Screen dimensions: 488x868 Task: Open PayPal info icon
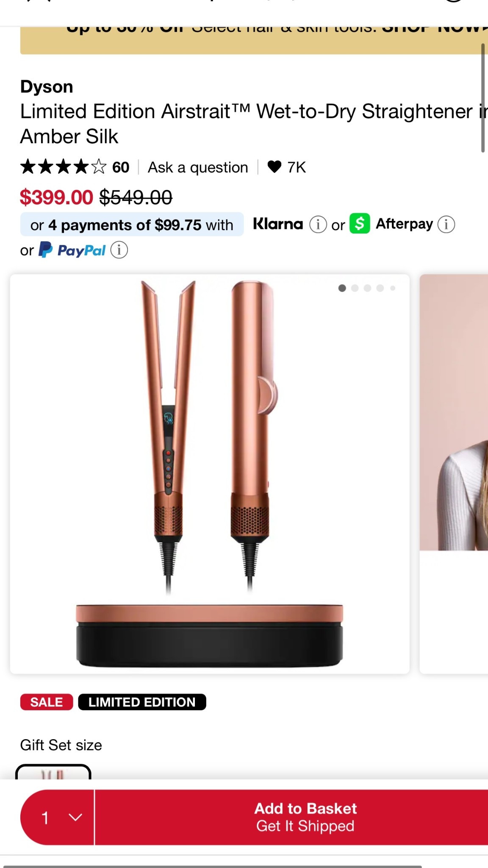119,250
